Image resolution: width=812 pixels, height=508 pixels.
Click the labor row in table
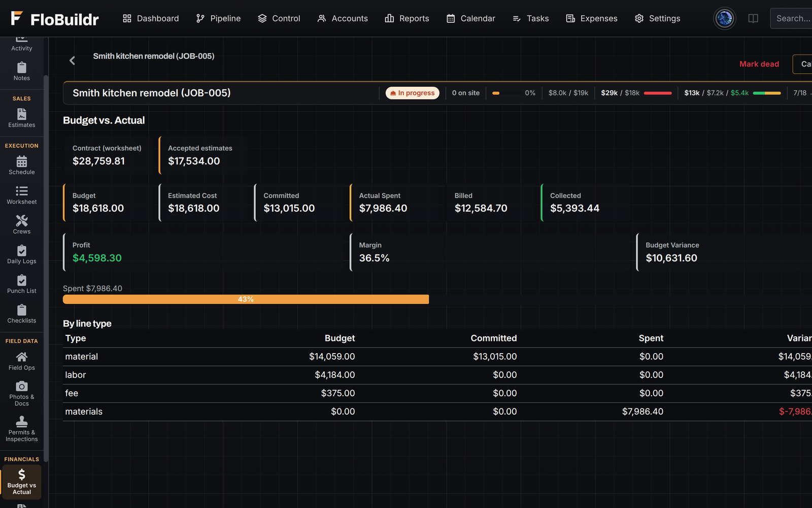click(x=437, y=375)
